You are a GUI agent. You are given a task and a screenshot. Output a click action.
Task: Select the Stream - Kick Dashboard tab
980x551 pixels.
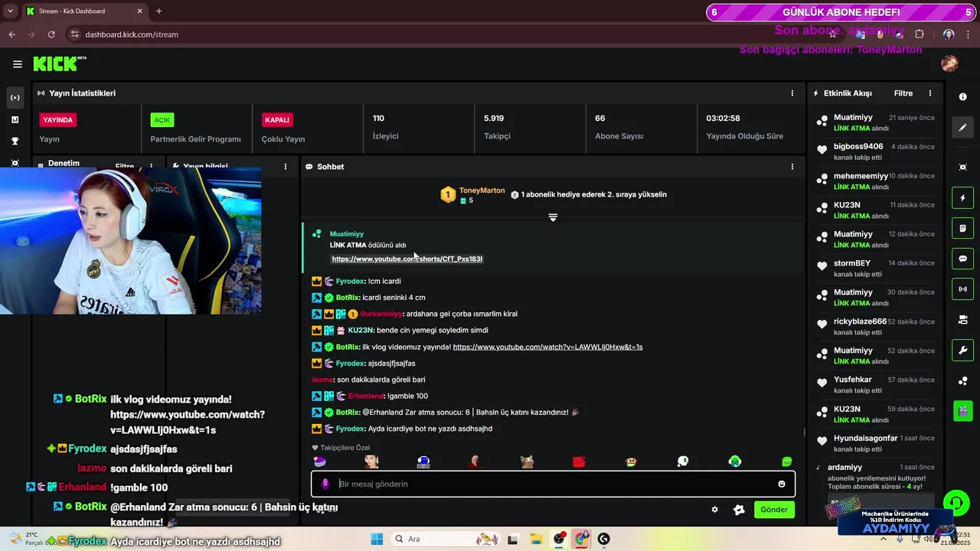(x=84, y=11)
